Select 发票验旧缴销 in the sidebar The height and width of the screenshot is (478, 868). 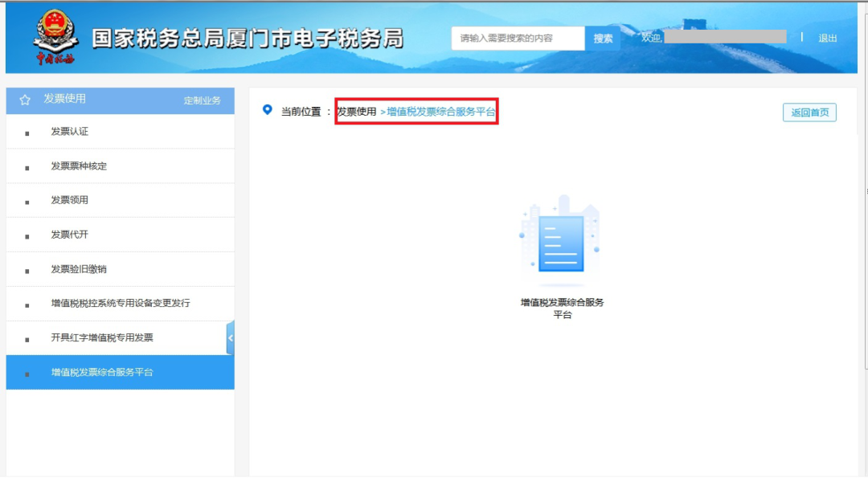79,269
